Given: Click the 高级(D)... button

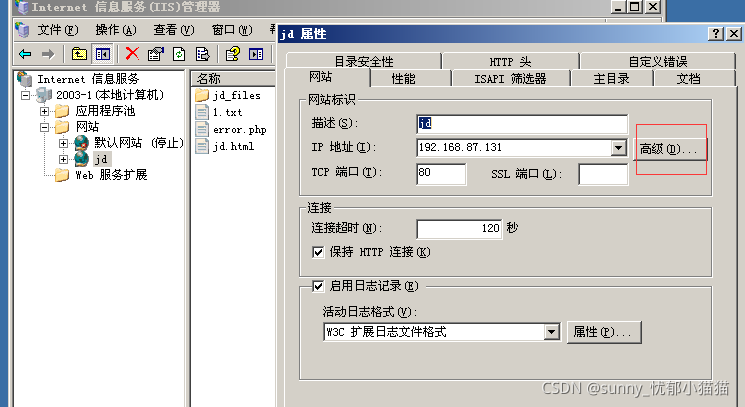Looking at the screenshot, I should pos(669,150).
